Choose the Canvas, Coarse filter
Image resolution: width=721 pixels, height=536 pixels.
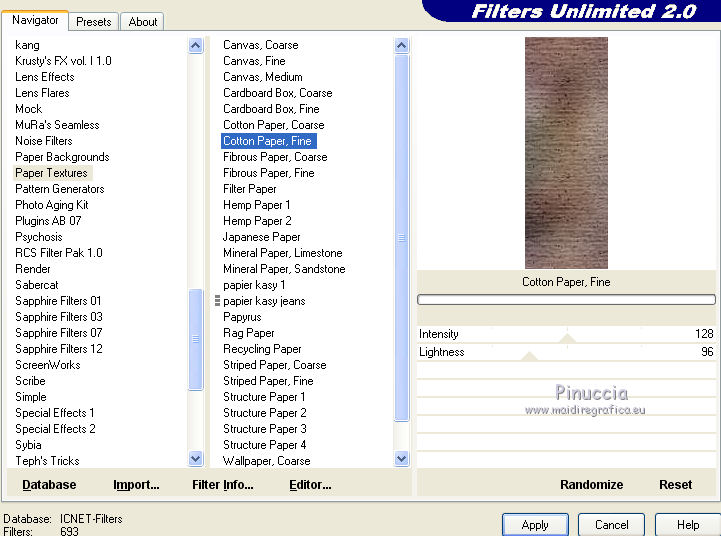click(261, 45)
